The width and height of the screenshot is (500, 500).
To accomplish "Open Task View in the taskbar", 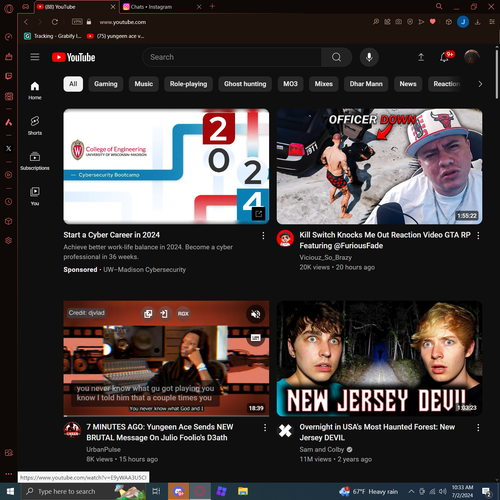I will [x=156, y=491].
